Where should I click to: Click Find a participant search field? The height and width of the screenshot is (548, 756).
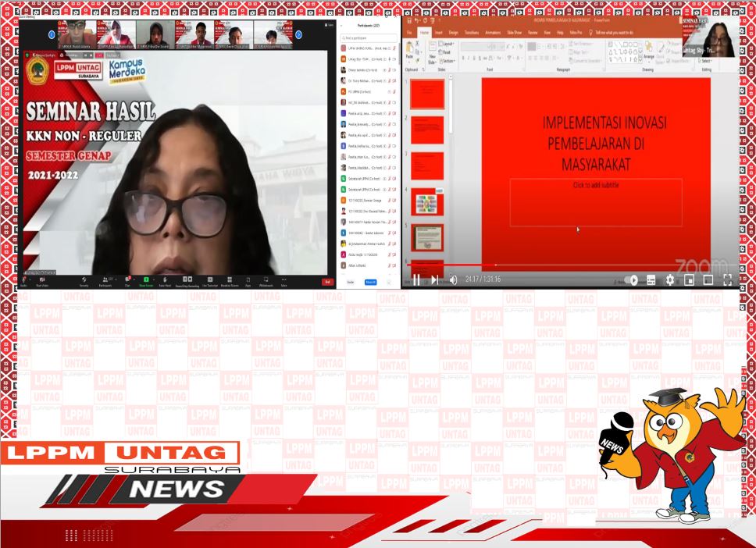[x=369, y=37]
